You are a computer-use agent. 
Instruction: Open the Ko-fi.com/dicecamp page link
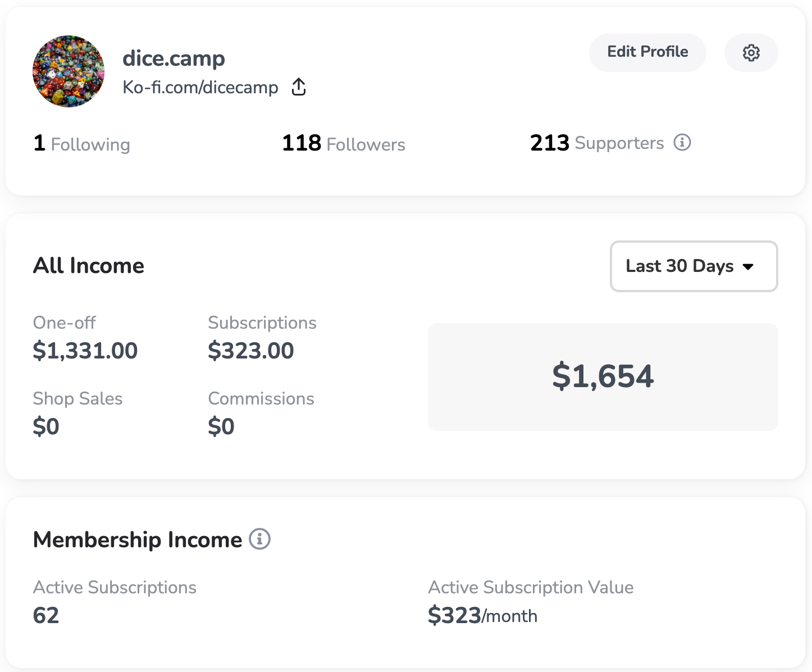pos(200,88)
